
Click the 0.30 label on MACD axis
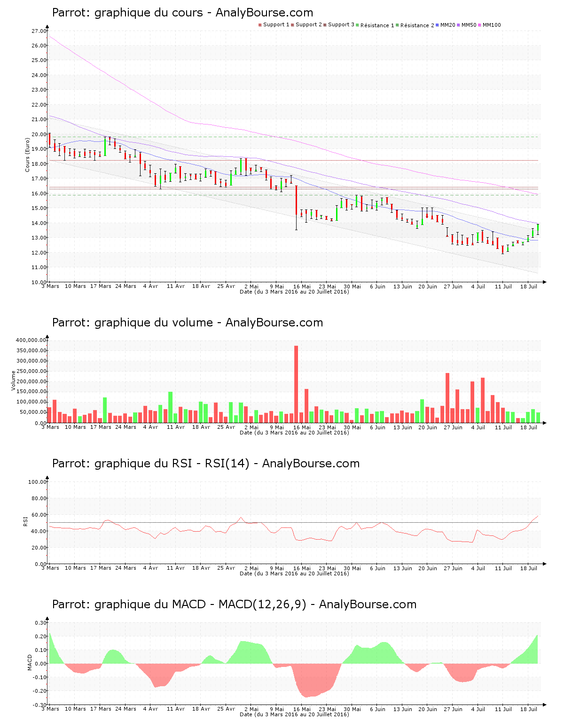(x=41, y=623)
